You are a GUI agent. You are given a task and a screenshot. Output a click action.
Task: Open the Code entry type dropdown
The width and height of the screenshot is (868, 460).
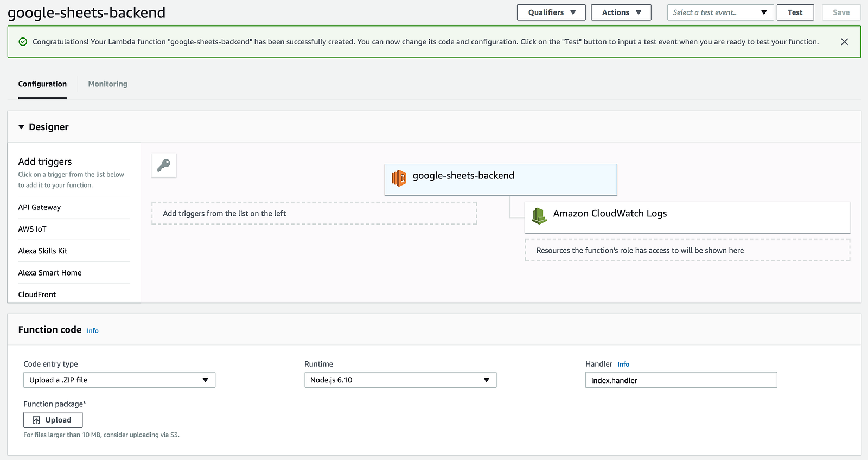coord(119,380)
